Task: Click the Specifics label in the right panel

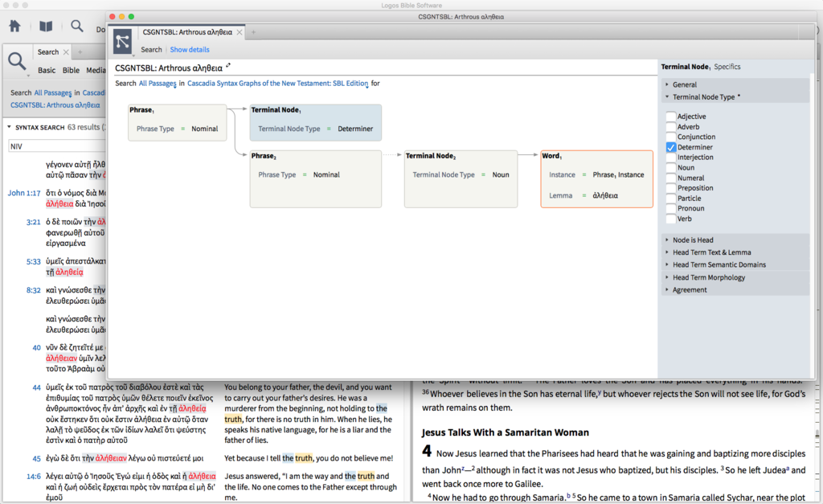Action: point(727,67)
